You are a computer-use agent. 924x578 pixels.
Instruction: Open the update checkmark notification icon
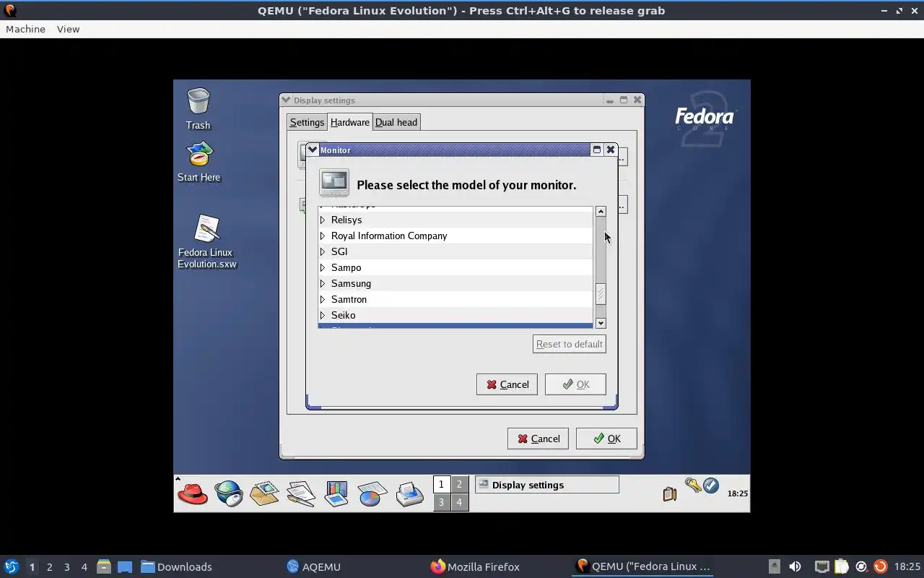coord(711,486)
